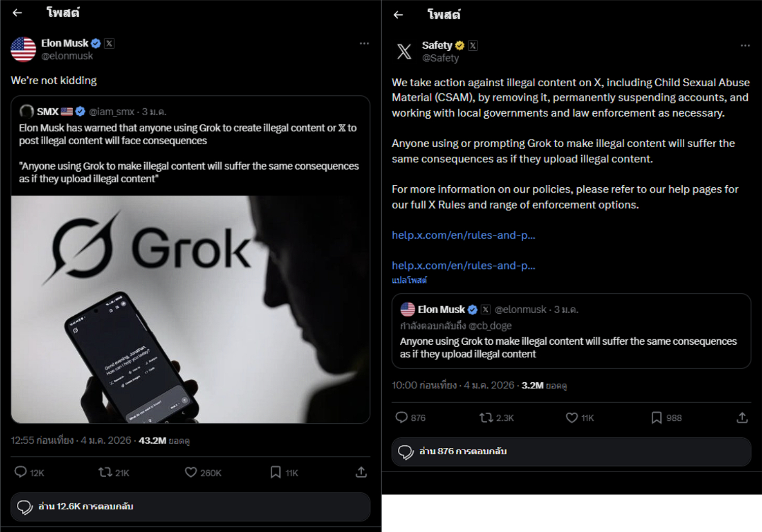The image size is (762, 532).
Task: Bookmark the Safety post with 988 bookmarks
Action: [656, 417]
